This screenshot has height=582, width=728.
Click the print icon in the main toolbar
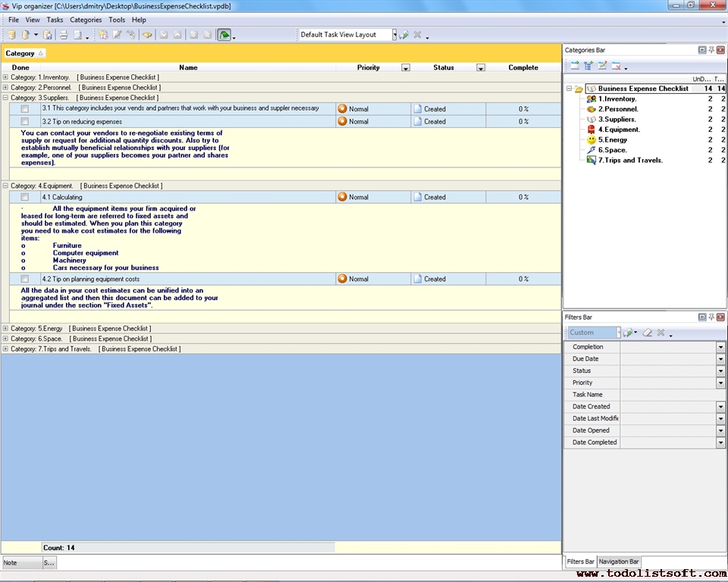click(64, 35)
